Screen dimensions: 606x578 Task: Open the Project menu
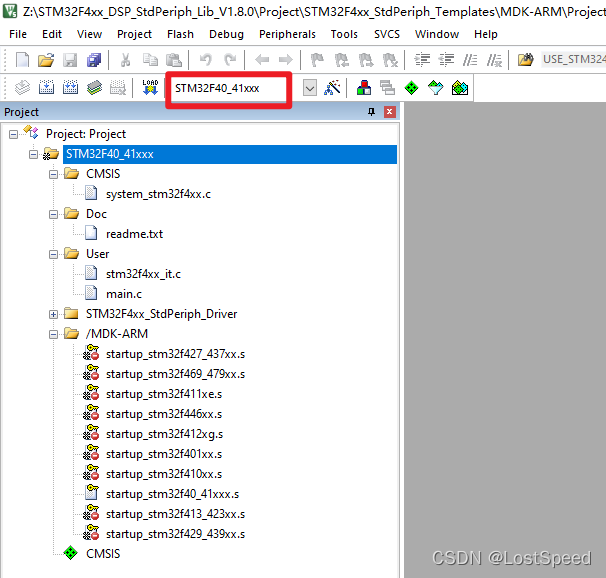134,34
